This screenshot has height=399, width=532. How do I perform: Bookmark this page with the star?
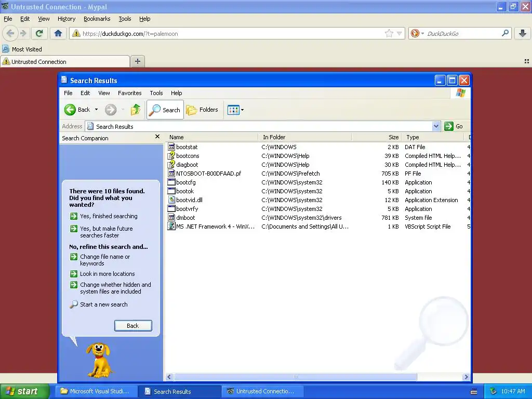tap(389, 33)
